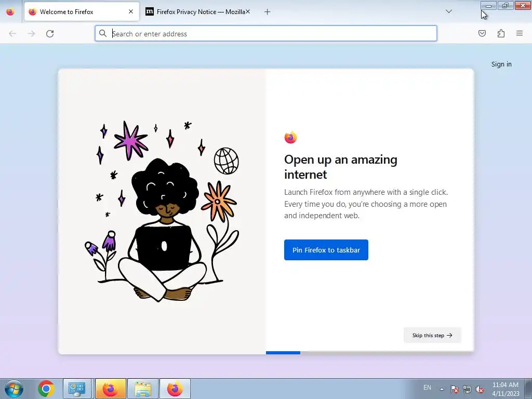The width and height of the screenshot is (532, 399).
Task: Click the muted volume tray icon
Action: (480, 389)
